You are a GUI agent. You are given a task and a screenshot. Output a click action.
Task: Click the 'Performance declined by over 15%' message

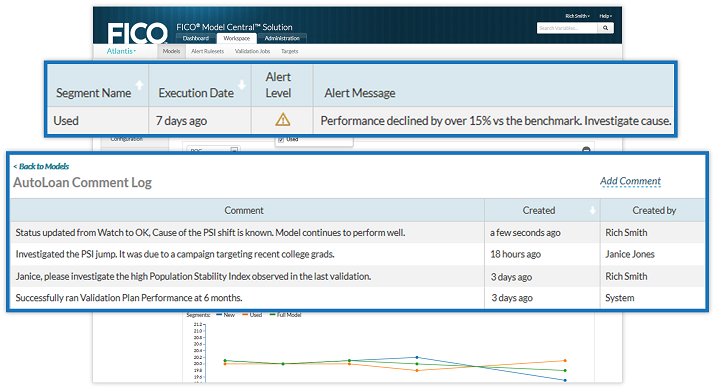[496, 121]
